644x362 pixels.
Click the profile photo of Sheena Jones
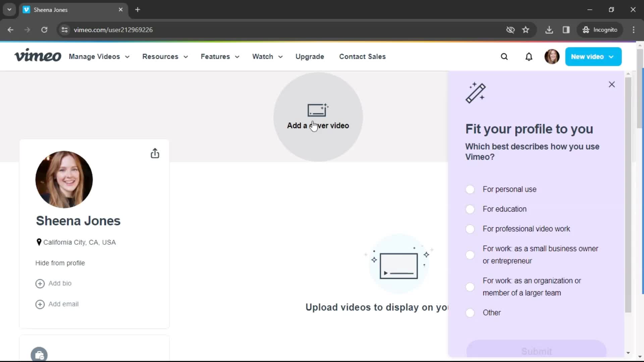coord(64,179)
